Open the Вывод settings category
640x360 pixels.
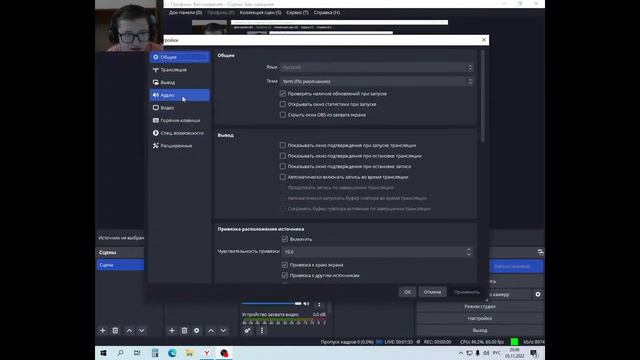[180, 82]
